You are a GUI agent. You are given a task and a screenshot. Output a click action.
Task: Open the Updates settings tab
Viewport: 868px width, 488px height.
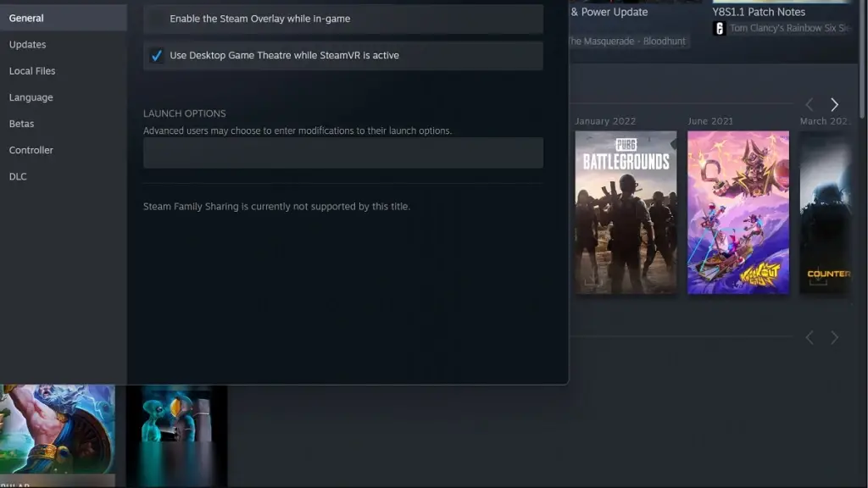click(27, 44)
